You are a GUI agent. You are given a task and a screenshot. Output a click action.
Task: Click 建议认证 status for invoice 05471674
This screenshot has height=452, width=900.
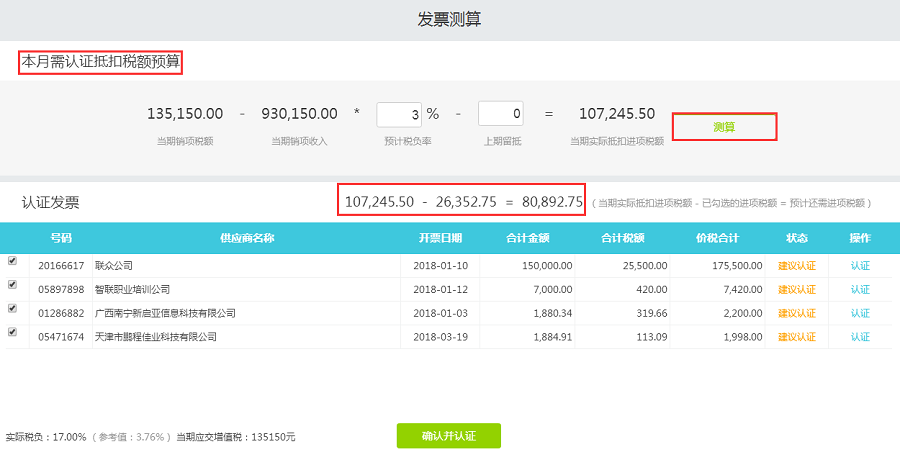point(797,337)
